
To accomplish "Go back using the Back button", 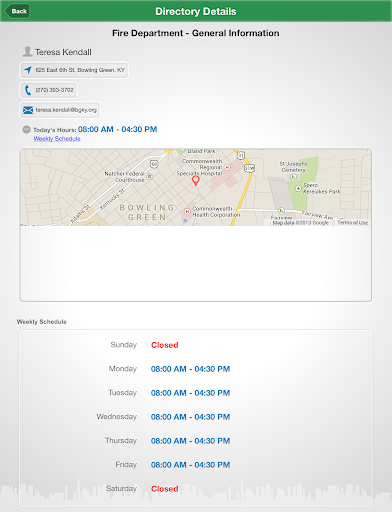I will 17,11.
